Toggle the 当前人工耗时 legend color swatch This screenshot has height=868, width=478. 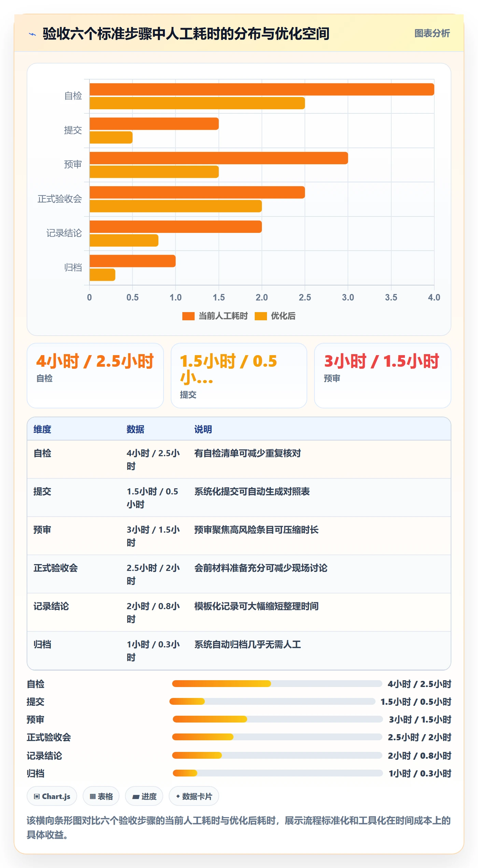point(188,316)
